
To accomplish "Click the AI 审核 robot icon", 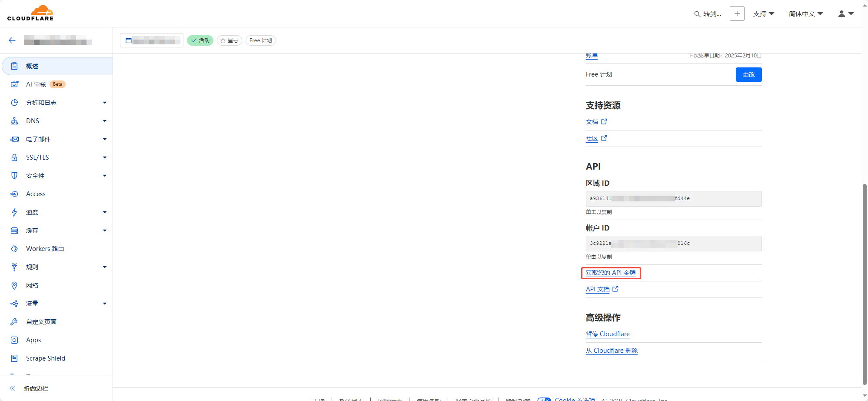I will pos(14,84).
